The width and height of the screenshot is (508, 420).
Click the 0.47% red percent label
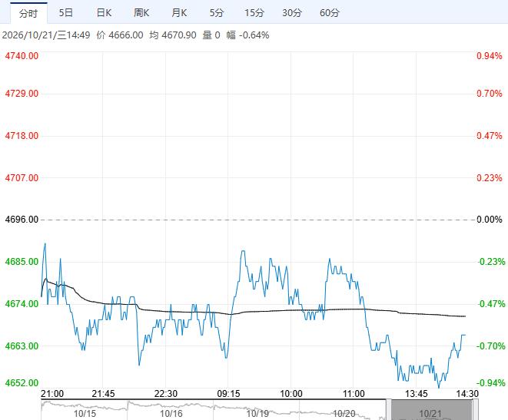click(x=490, y=136)
